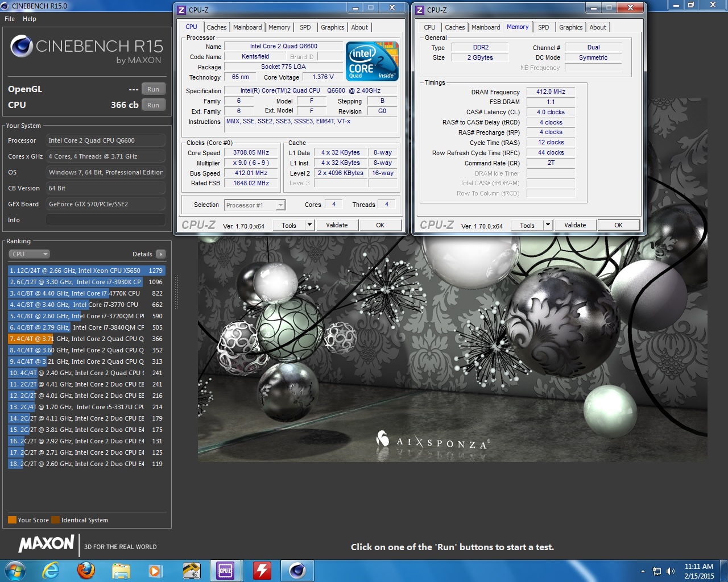Switch to CPU tab in right CPU-Z window
728x582 pixels.
429,27
